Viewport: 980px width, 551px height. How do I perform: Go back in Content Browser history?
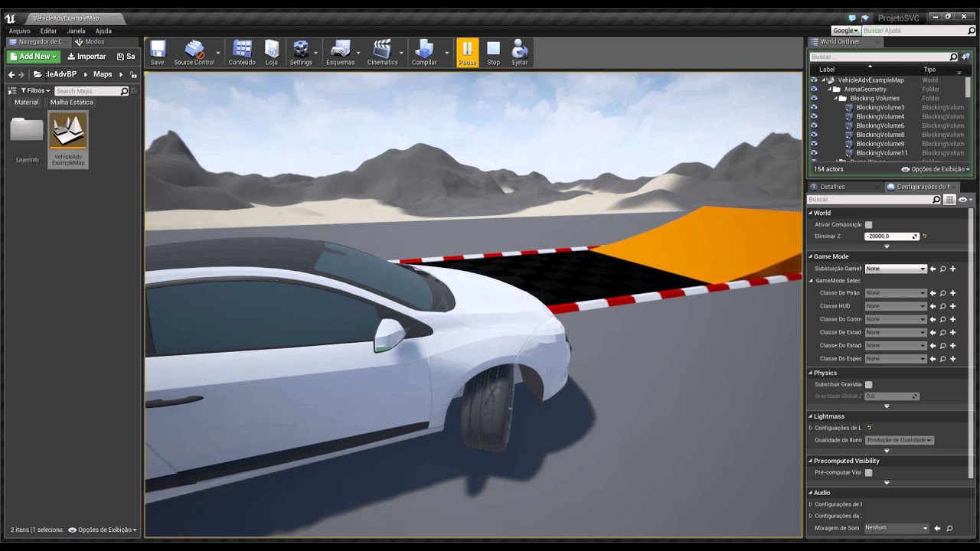point(11,74)
